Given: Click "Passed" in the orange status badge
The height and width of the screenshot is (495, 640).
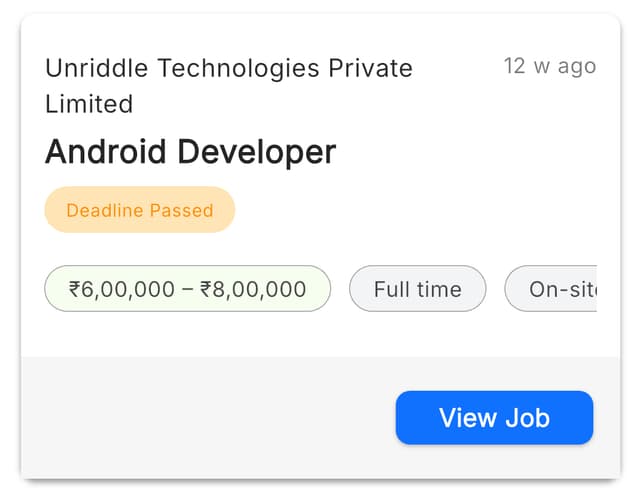Looking at the screenshot, I should 181,210.
